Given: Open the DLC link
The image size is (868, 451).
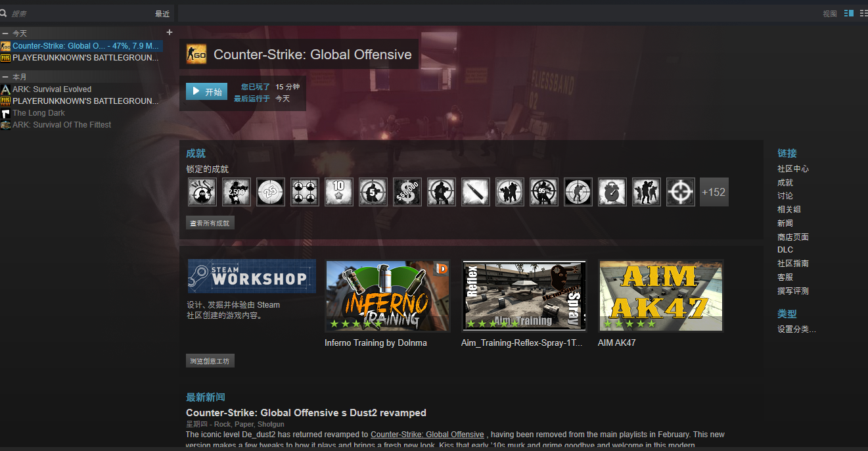Looking at the screenshot, I should coord(785,250).
